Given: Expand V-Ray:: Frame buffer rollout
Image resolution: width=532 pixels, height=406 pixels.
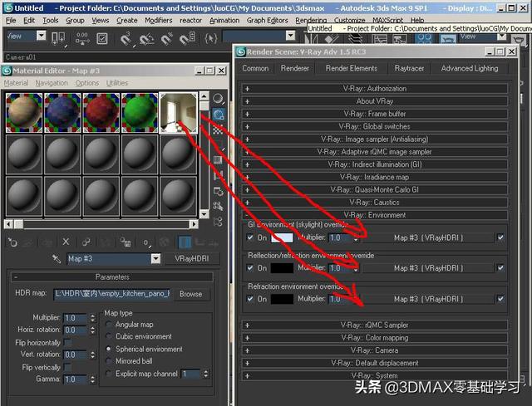Looking at the screenshot, I should [x=375, y=114].
